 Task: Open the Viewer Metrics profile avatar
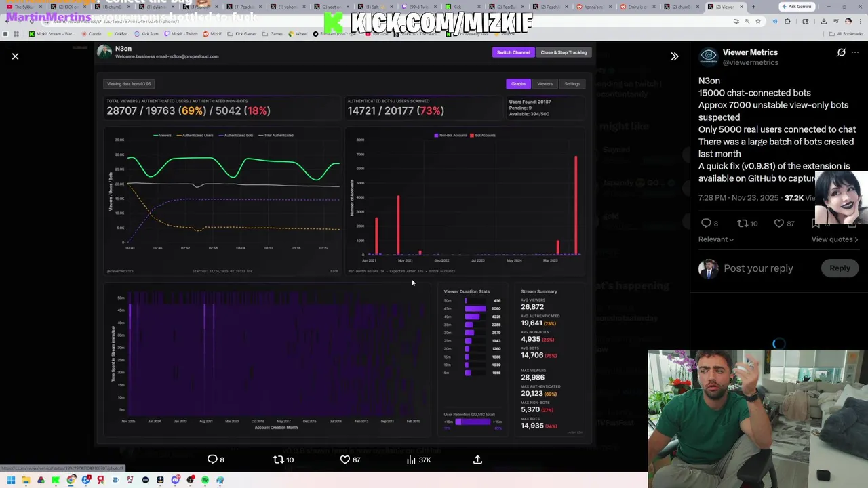(x=709, y=56)
